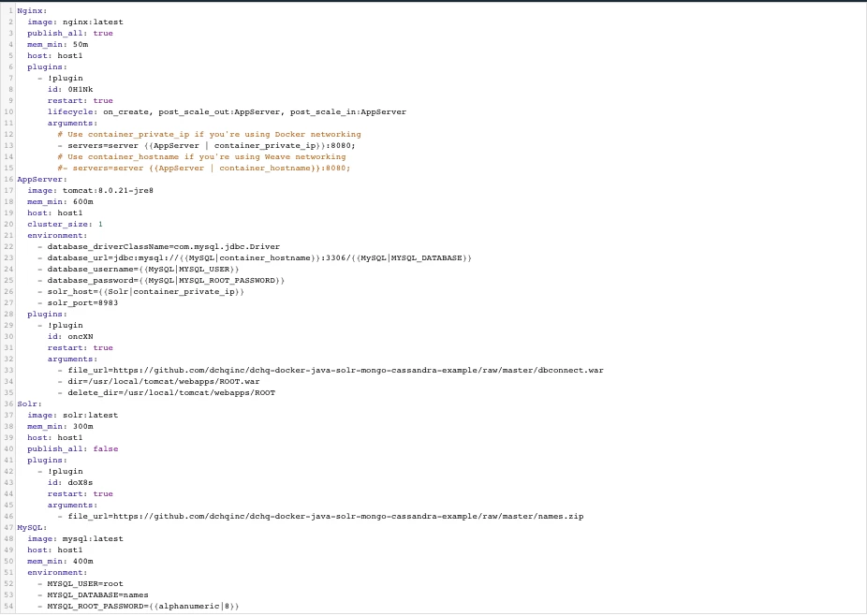Click 'mem_min: 600m' line
The image size is (867, 616).
point(60,202)
